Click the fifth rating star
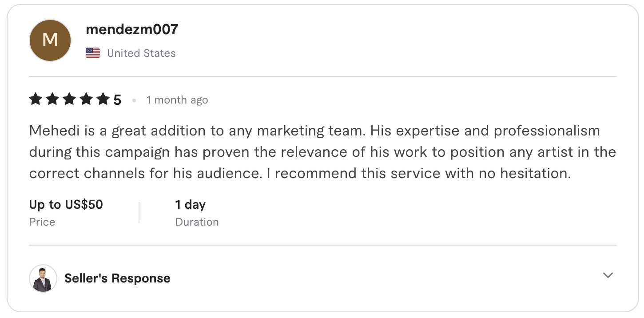644x318 pixels. [103, 99]
